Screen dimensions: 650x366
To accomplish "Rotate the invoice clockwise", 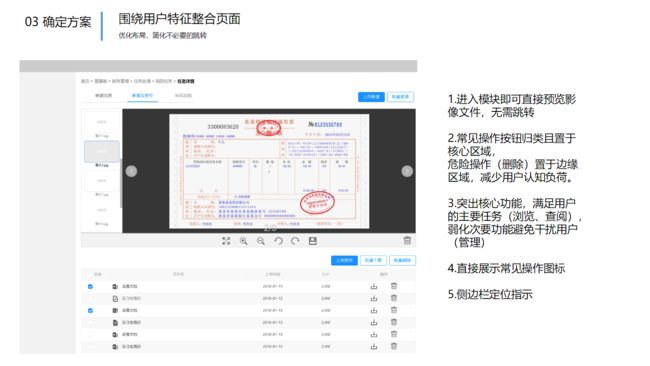I will (x=295, y=241).
